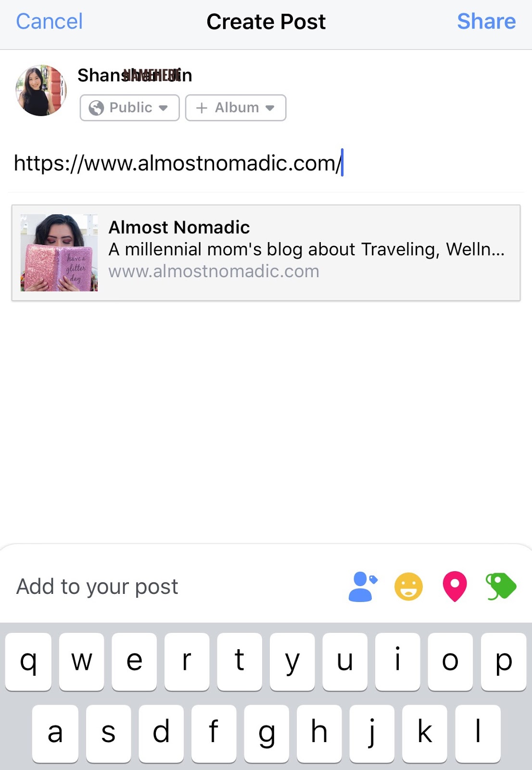Add a location with the pink pin icon
This screenshot has height=770, width=532.
455,587
